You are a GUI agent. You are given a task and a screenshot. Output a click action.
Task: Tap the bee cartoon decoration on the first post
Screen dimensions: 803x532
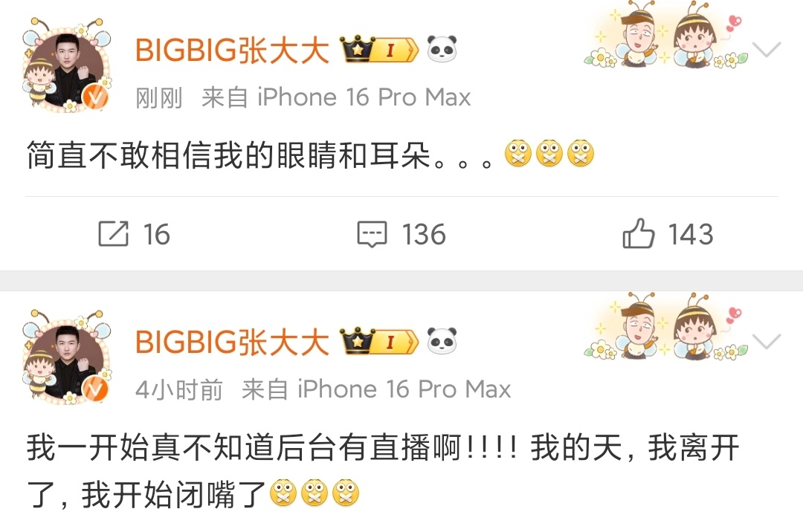(x=665, y=35)
